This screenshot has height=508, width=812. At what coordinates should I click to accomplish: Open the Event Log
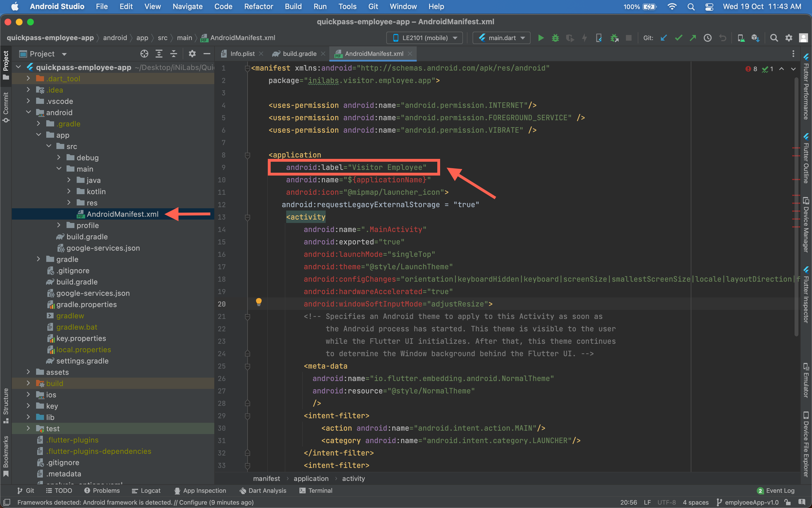click(x=776, y=491)
